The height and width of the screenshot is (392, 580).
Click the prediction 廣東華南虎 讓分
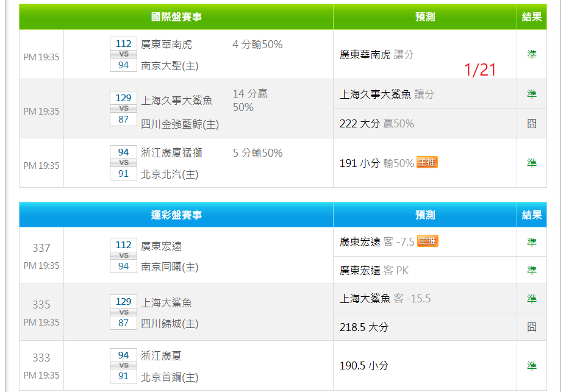click(376, 55)
